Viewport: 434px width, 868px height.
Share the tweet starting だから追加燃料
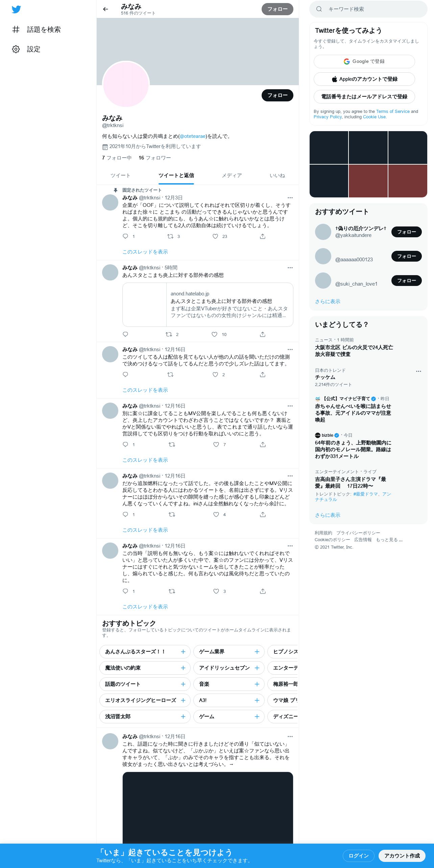coord(263,514)
